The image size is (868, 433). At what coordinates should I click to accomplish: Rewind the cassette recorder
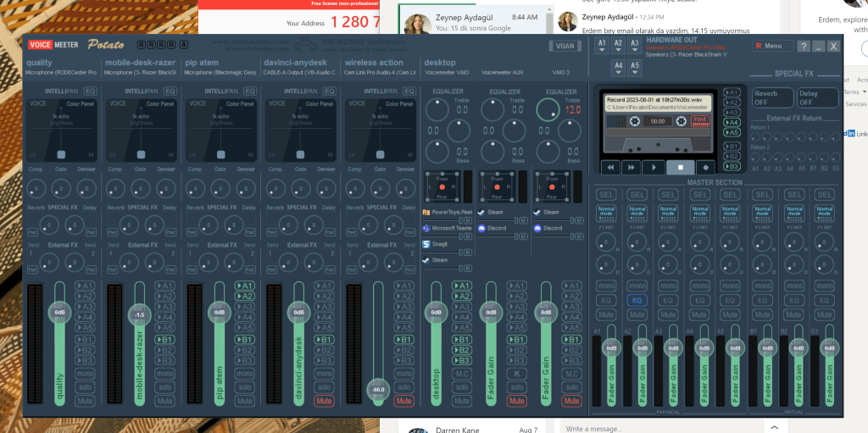tap(610, 167)
